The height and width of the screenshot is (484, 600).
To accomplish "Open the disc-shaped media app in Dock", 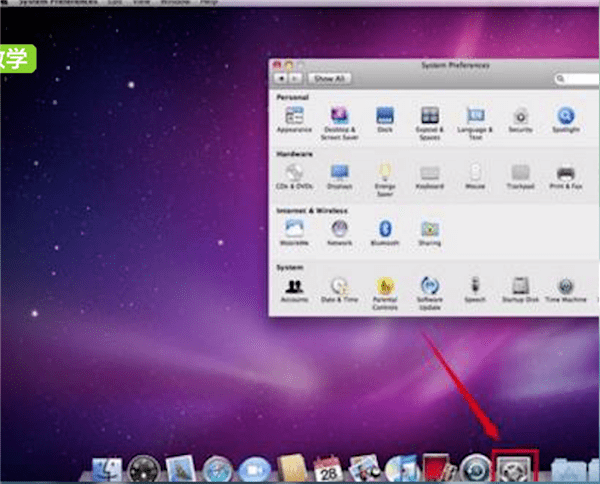I will (x=401, y=469).
